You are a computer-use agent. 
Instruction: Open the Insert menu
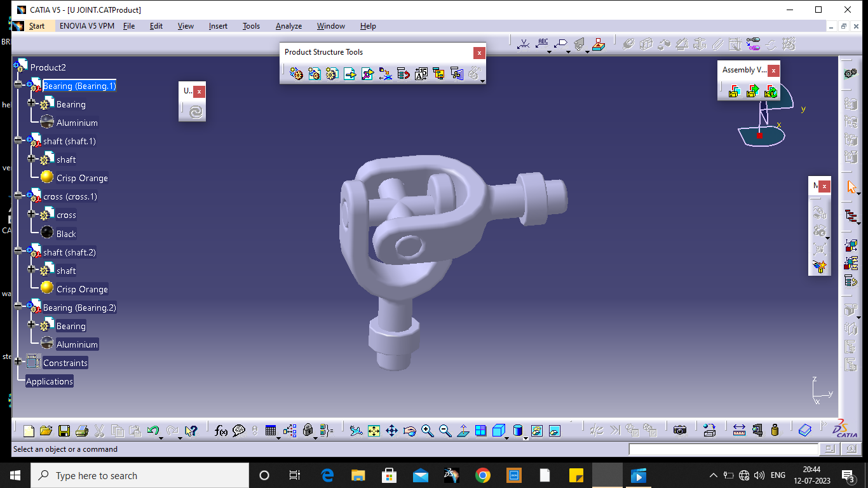218,26
